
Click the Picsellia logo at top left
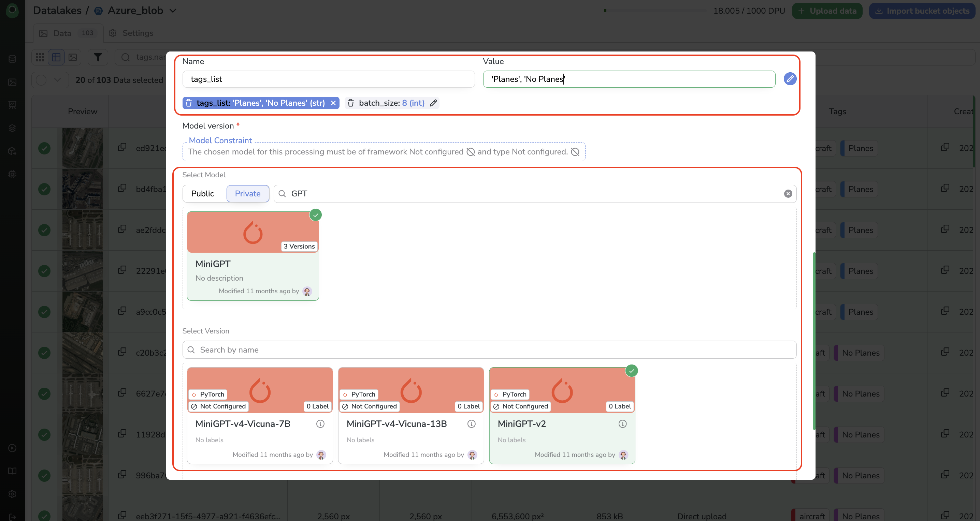click(12, 10)
